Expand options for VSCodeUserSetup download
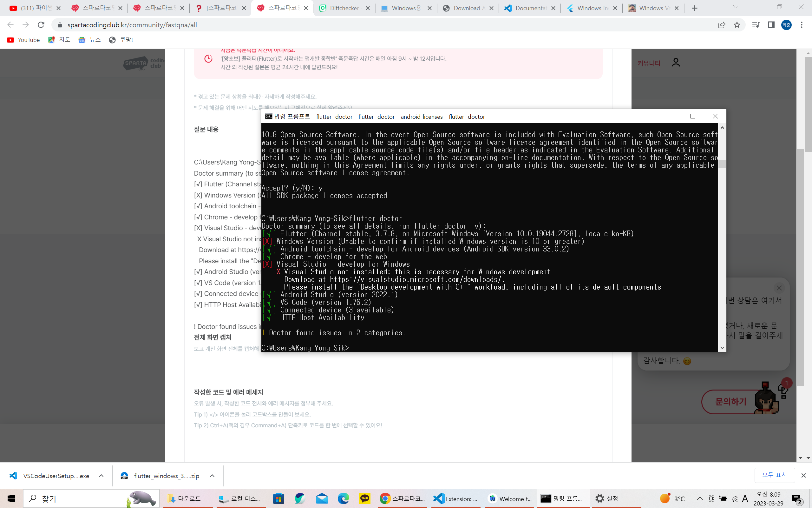 [x=101, y=476]
